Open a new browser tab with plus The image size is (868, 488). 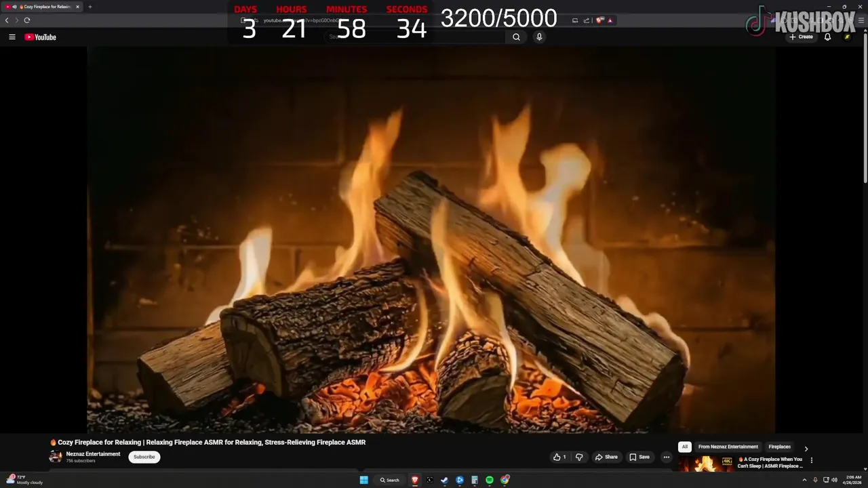90,7
